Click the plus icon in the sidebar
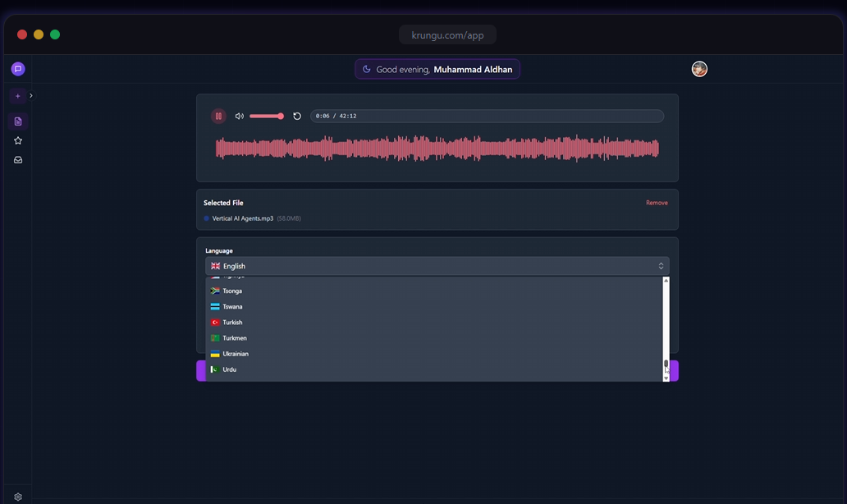 (x=18, y=96)
